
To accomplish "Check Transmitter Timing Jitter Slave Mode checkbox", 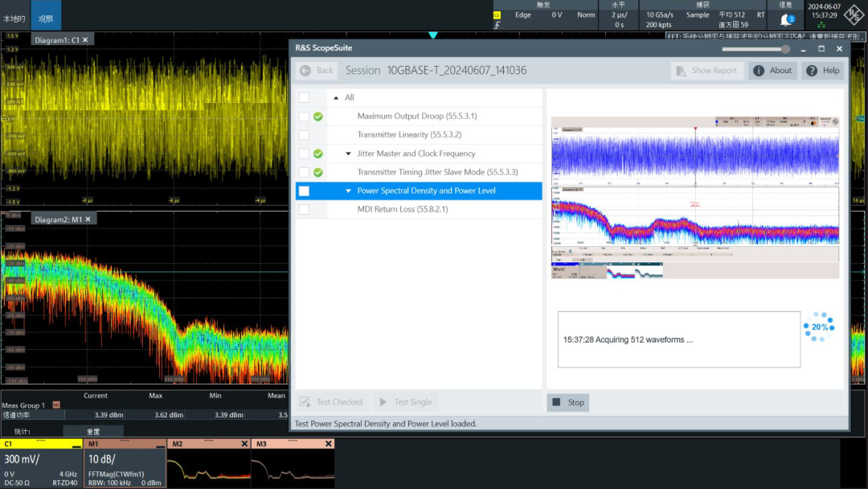I will (304, 172).
